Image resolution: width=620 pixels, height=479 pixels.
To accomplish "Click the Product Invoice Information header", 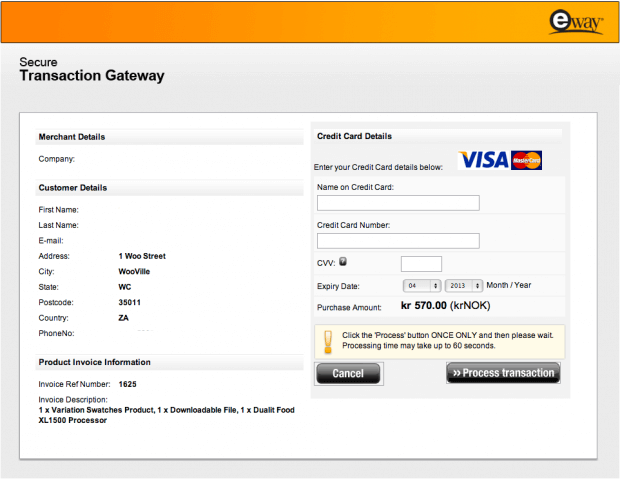I will [95, 362].
